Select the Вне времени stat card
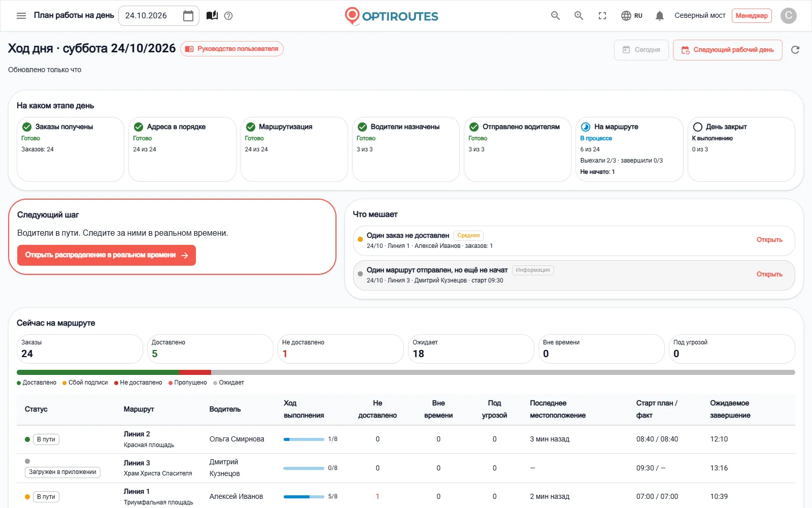This screenshot has height=508, width=812. 601,349
